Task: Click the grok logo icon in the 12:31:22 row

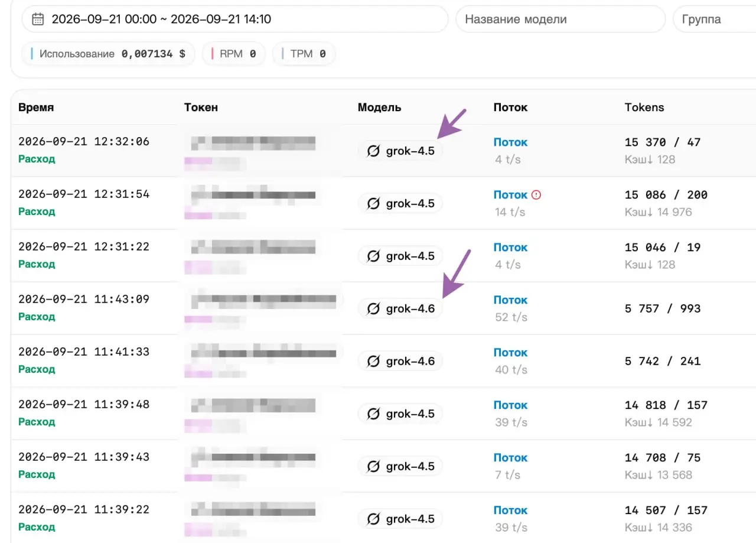Action: coord(373,256)
